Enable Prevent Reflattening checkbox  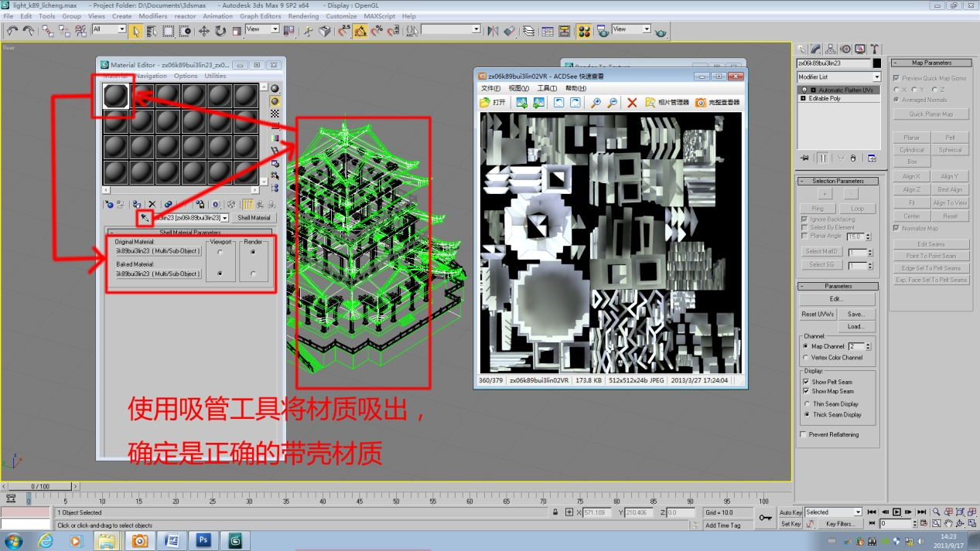[x=803, y=434]
